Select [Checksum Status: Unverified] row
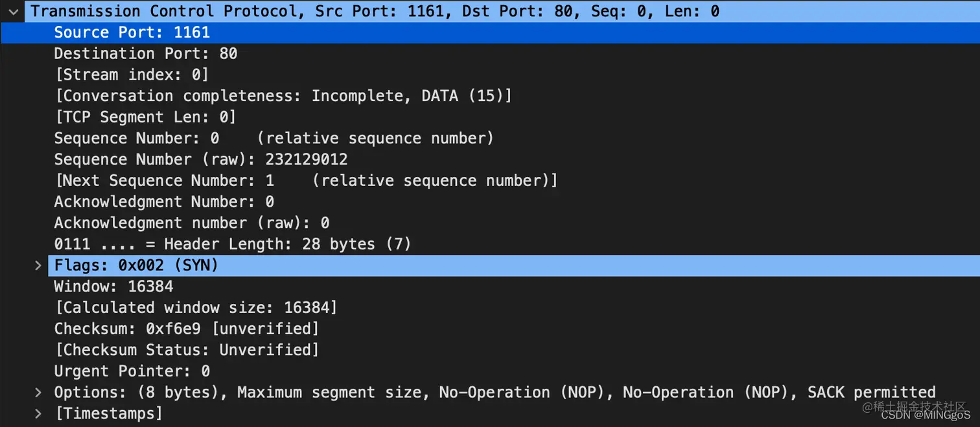 [x=490, y=350]
